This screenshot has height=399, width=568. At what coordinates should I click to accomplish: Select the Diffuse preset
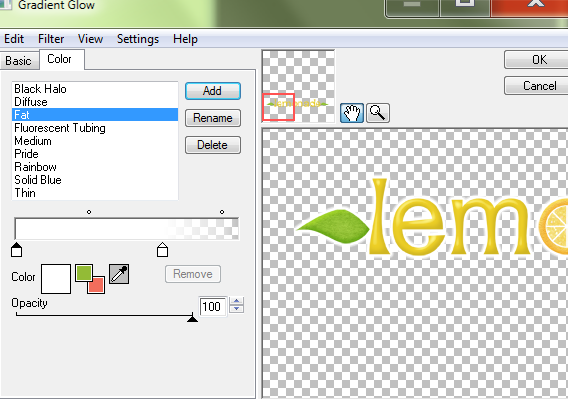[x=95, y=102]
